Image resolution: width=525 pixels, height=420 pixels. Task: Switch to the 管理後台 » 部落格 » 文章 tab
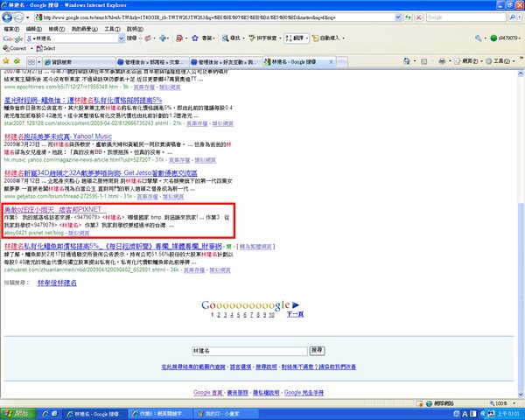click(x=152, y=62)
